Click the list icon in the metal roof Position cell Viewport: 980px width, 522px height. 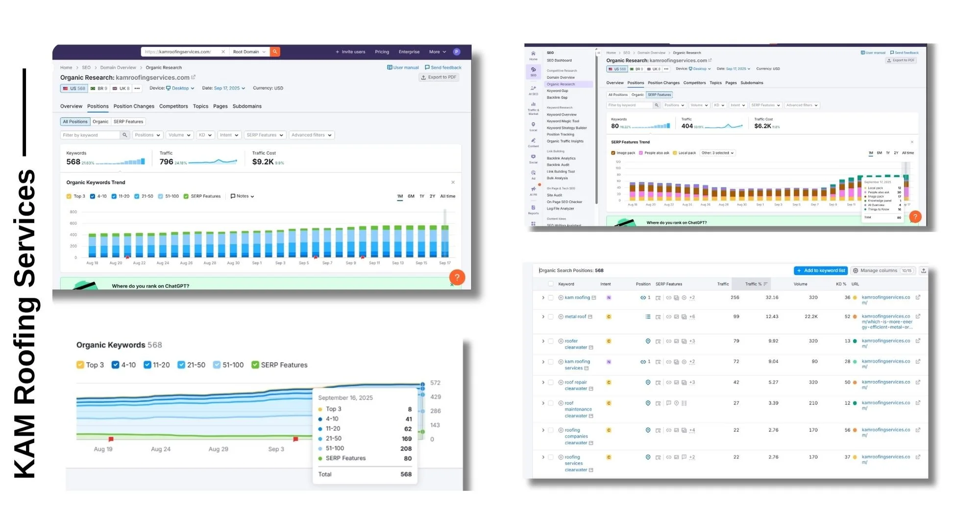pos(648,317)
